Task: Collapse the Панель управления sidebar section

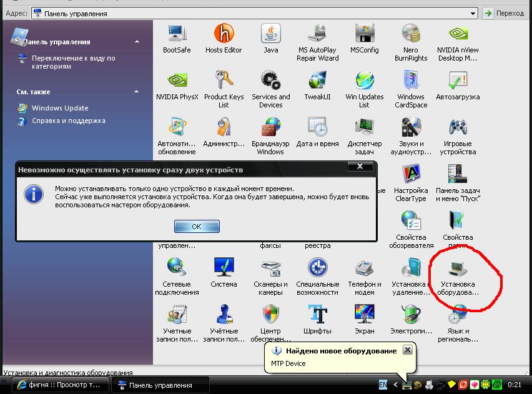Action: click(137, 41)
